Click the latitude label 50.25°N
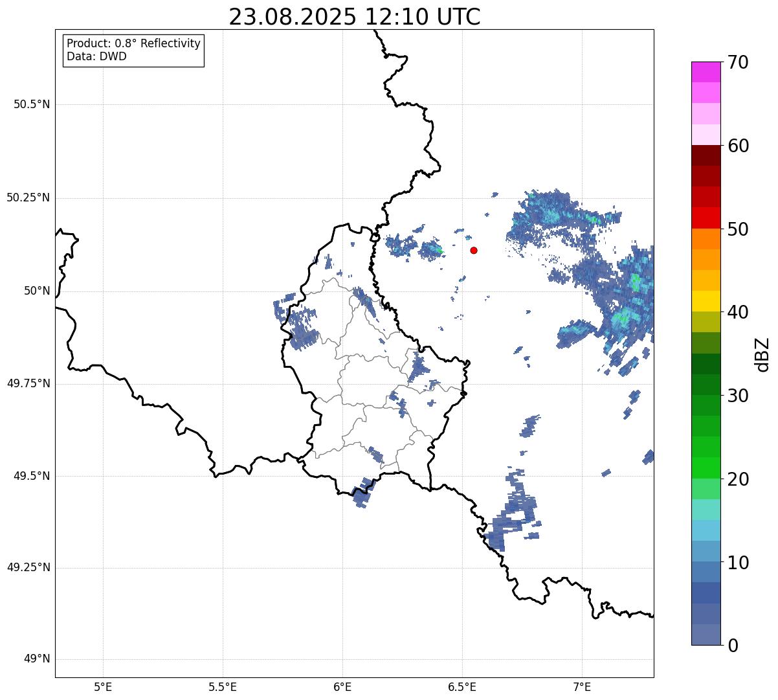 pyautogui.click(x=28, y=198)
